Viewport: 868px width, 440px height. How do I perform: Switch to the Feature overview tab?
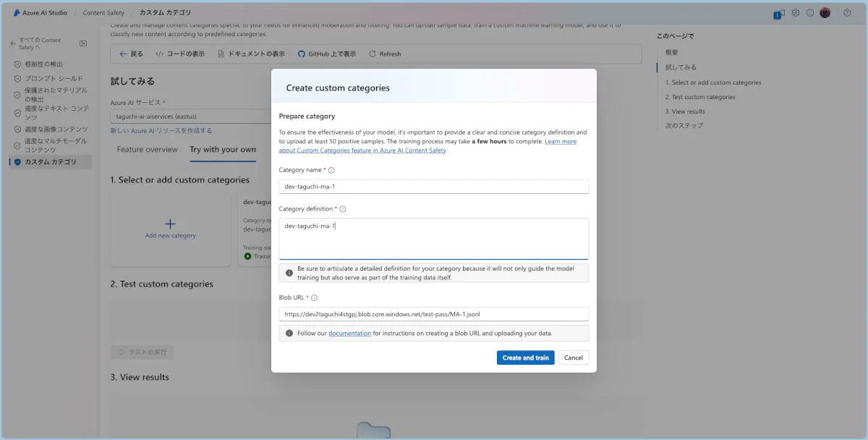pos(147,149)
